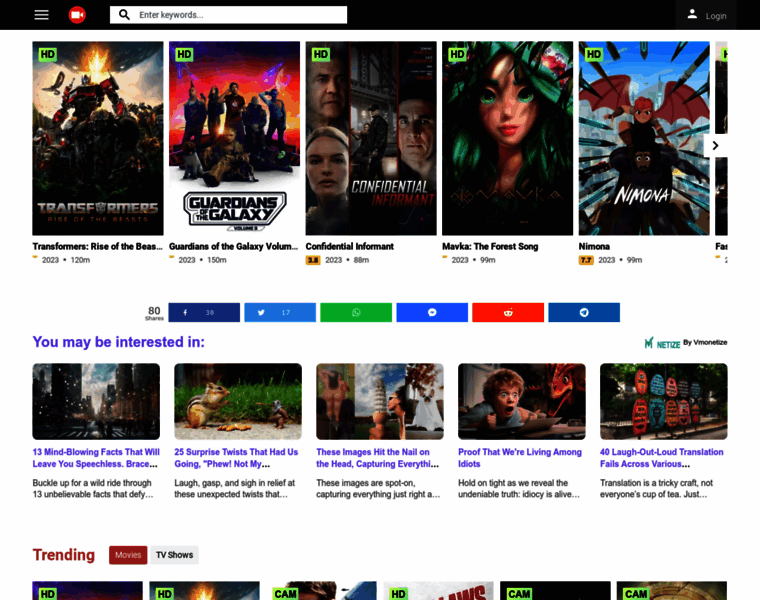Click the red camera site logo
Image resolution: width=760 pixels, height=600 pixels.
click(x=77, y=15)
